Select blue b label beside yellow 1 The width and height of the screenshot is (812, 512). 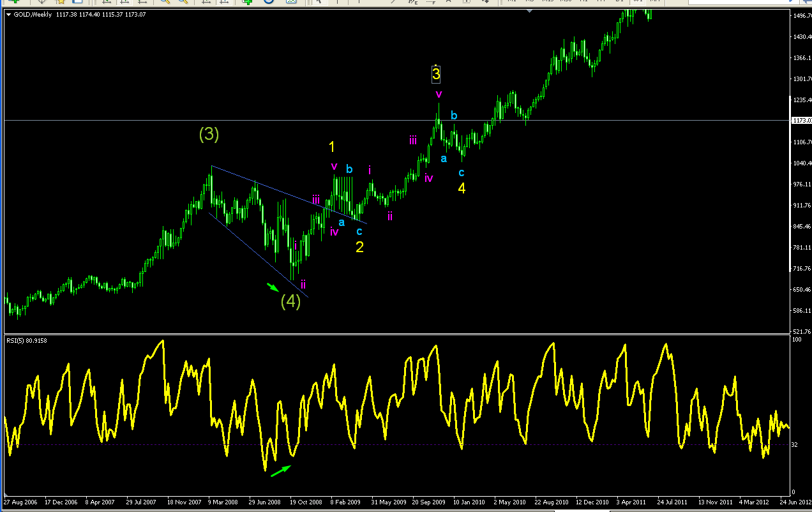point(349,169)
